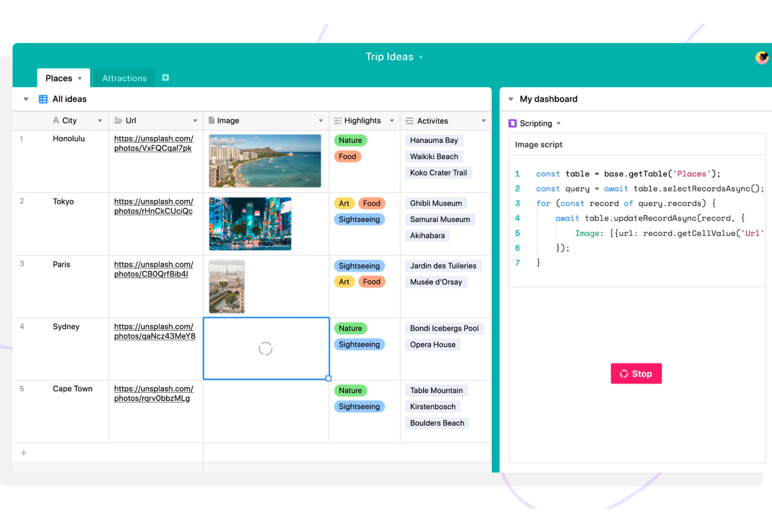This screenshot has height=532, width=772.
Task: Open the Honolulu beach image thumbnail
Action: coord(265,161)
